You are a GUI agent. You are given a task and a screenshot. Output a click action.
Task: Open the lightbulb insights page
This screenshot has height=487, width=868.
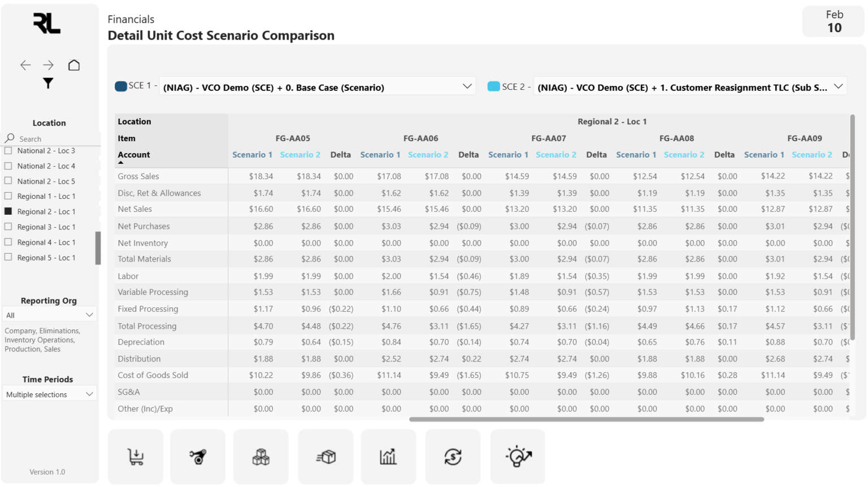(518, 456)
